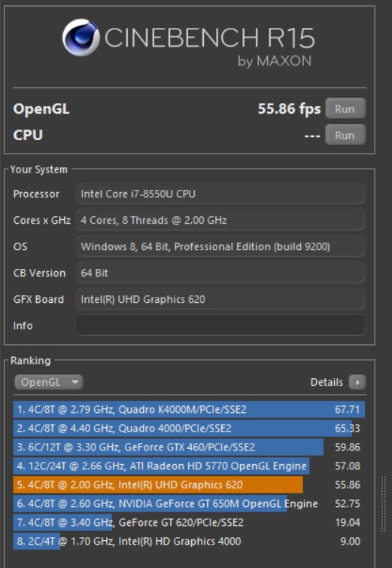Select highlighted row 5 Intel UHD Graphics 620
Image resolution: width=392 pixels, height=568 pixels.
coord(189,485)
